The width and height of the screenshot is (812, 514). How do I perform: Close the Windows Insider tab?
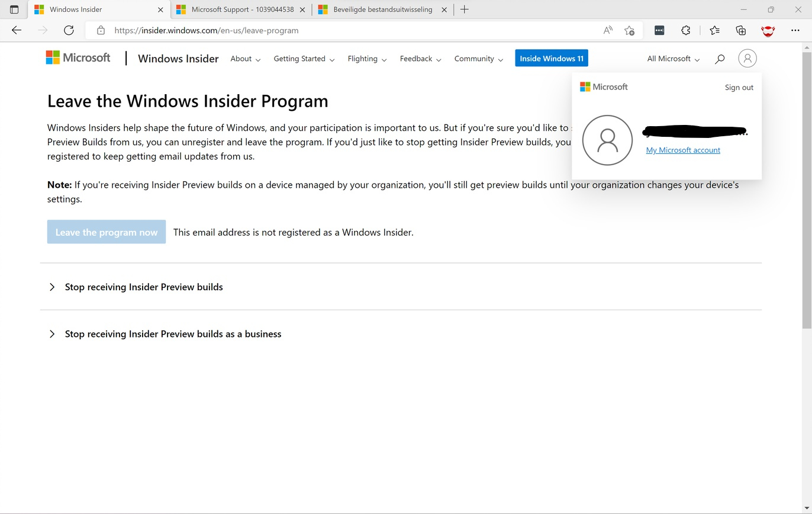tap(160, 9)
